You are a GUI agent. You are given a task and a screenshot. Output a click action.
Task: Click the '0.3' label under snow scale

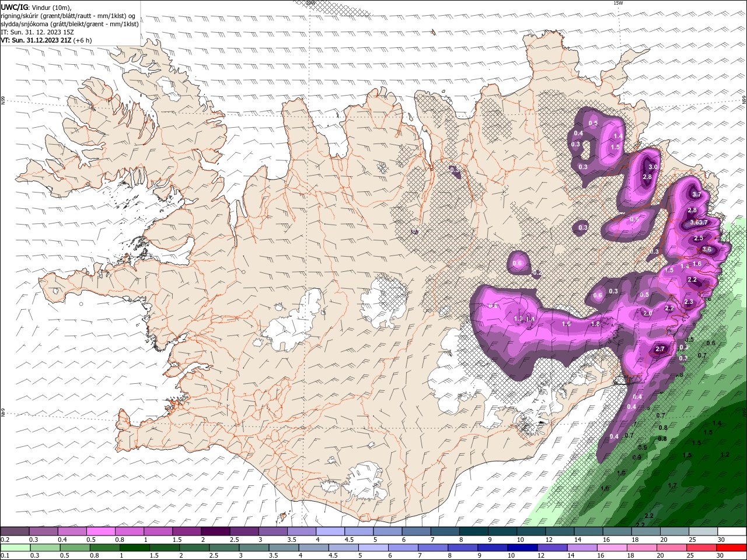34,540
